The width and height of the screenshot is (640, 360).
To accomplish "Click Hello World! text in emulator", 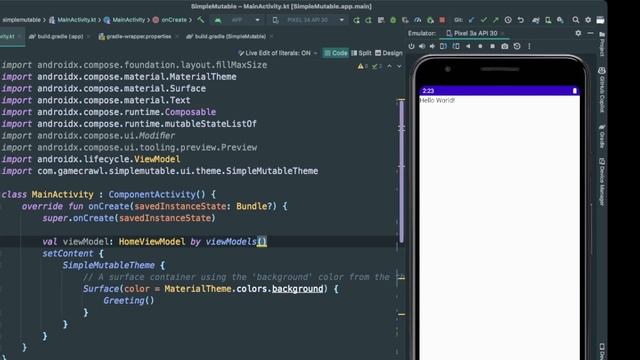I will click(437, 100).
